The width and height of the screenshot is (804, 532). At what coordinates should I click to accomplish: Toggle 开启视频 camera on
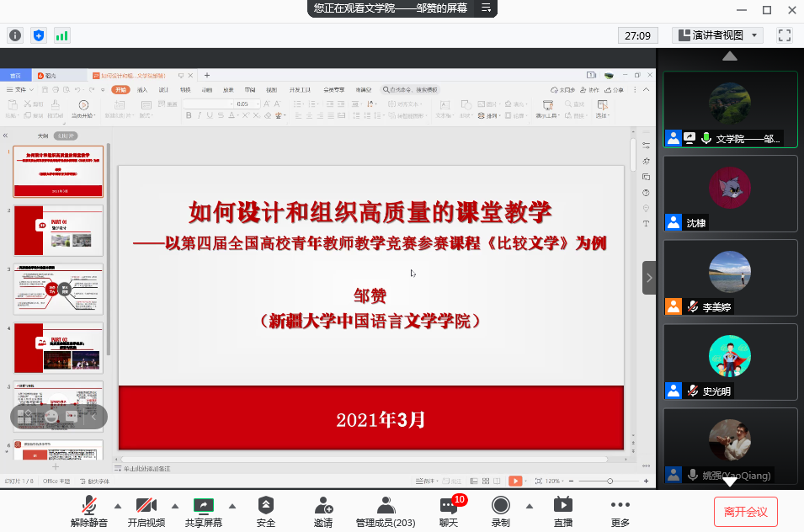click(146, 510)
